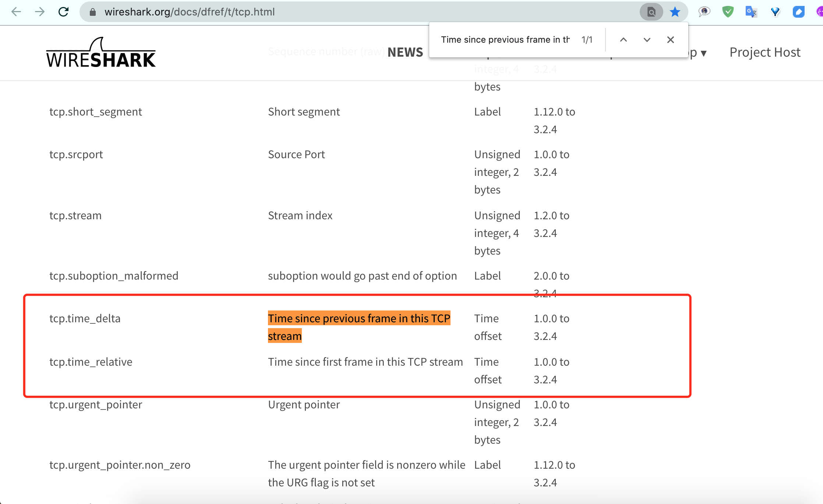Click the speech bubble browser extension

click(703, 12)
